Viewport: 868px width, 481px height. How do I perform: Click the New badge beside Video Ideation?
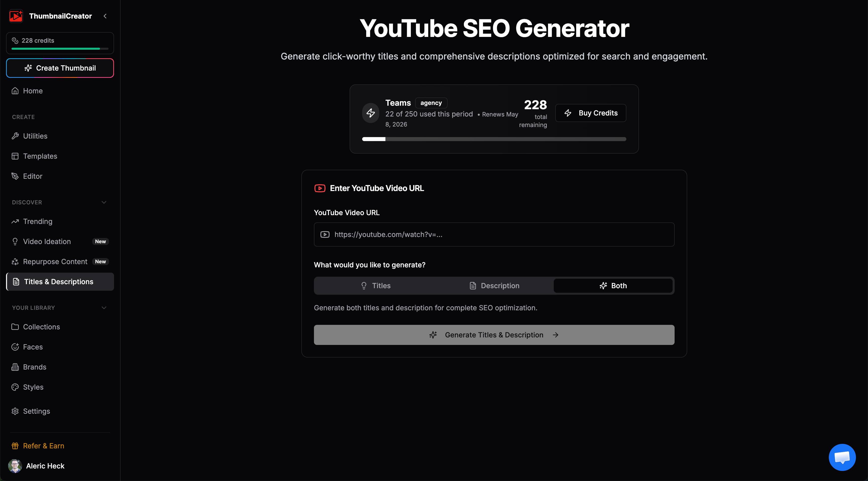[x=100, y=242]
